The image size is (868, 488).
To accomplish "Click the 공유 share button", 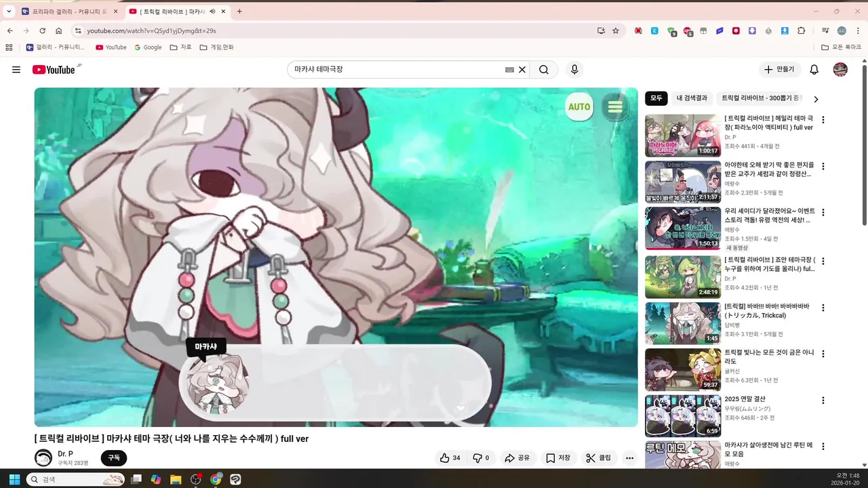I will (517, 458).
